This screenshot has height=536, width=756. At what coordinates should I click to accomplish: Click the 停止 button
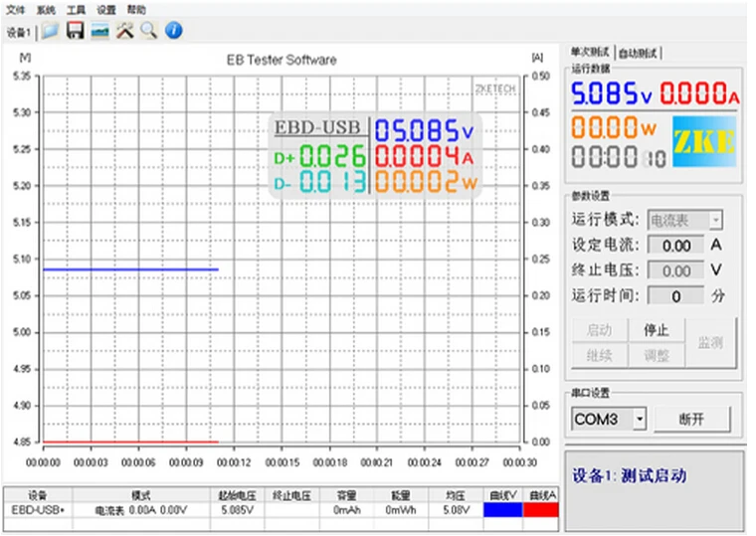pyautogui.click(x=657, y=330)
